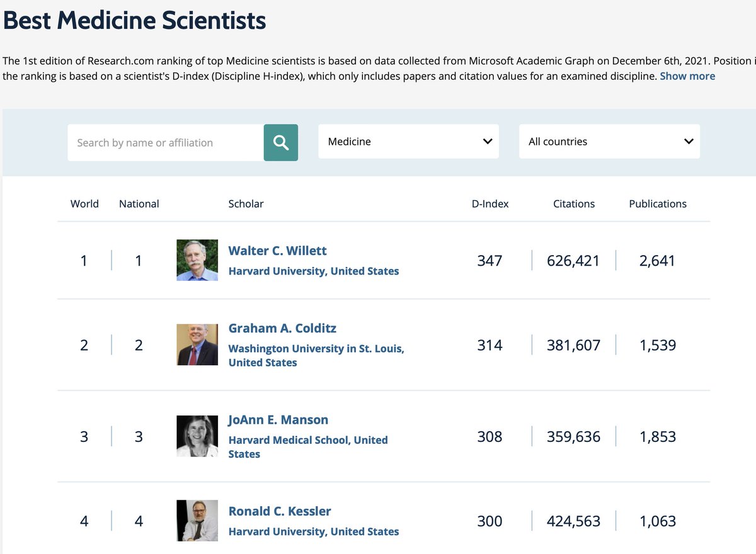
Task: Open Ronald C. Kessler's profile link
Action: coord(280,511)
